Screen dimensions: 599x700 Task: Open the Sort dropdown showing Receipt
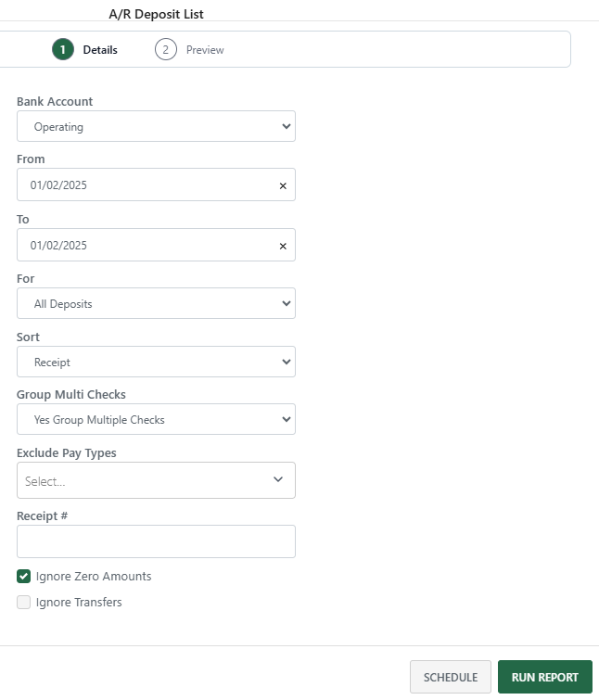(156, 362)
